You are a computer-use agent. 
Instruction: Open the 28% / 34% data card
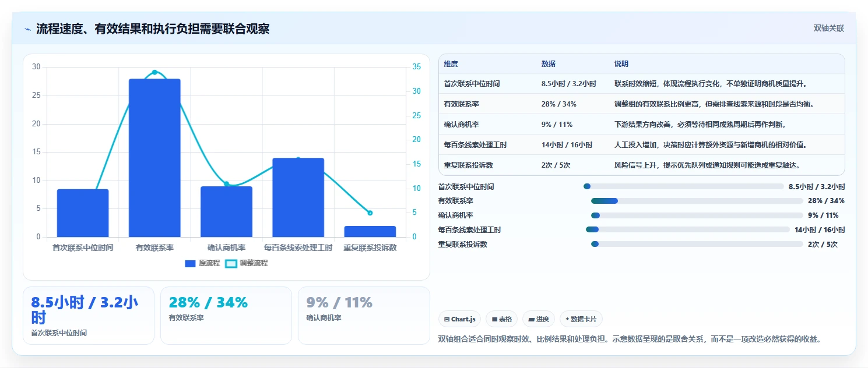(226, 316)
